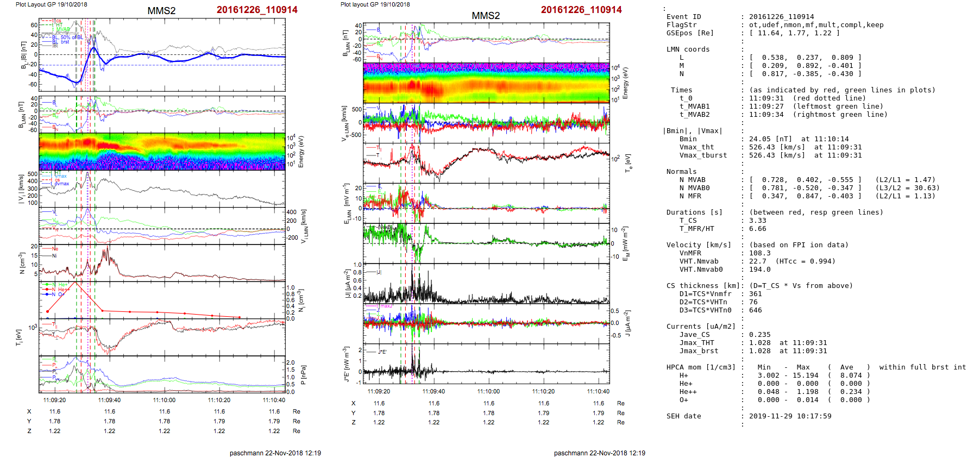
Task: Click the MMS2 title above the left plot
Action: tap(161, 11)
